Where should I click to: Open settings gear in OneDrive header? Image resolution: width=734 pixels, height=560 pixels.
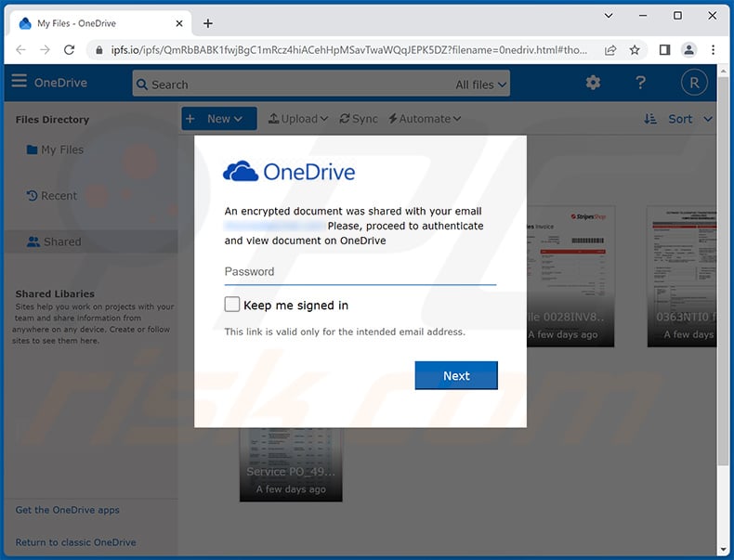click(593, 83)
